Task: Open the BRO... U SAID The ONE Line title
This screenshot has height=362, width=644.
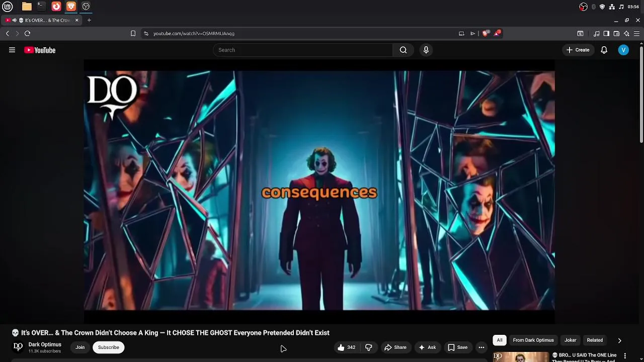Action: coord(584,357)
